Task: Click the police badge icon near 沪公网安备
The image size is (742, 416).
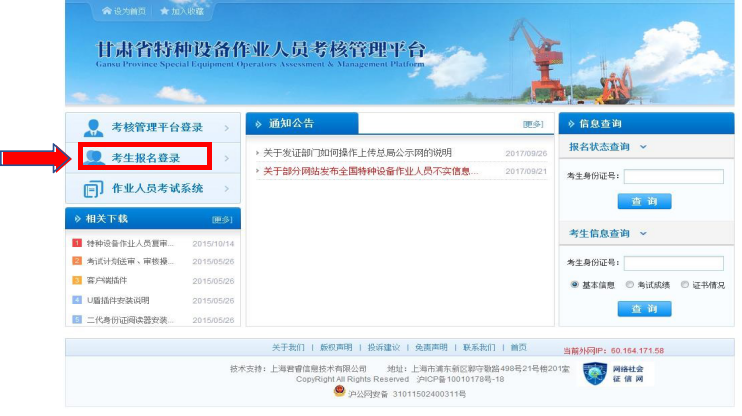Action: click(339, 393)
